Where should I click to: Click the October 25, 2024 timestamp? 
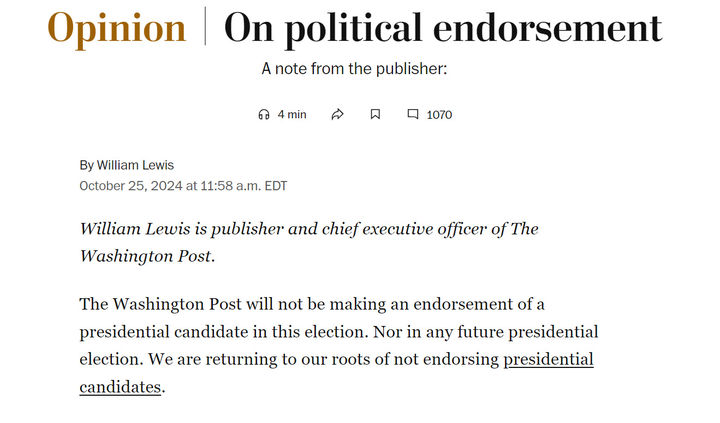pyautogui.click(x=183, y=185)
